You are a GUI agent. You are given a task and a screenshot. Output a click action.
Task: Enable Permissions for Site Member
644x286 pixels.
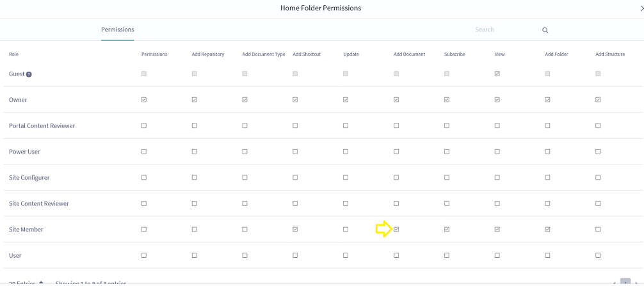coord(144,229)
